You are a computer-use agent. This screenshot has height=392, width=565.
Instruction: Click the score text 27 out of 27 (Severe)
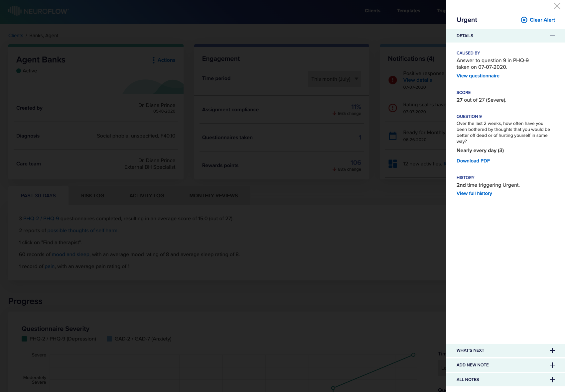pyautogui.click(x=481, y=100)
